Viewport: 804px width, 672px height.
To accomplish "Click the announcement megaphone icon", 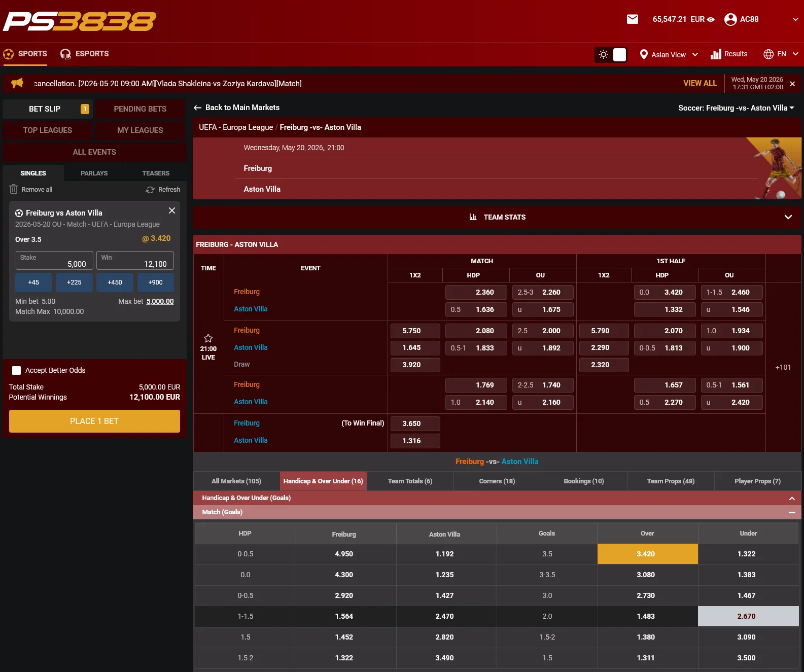I will click(17, 83).
